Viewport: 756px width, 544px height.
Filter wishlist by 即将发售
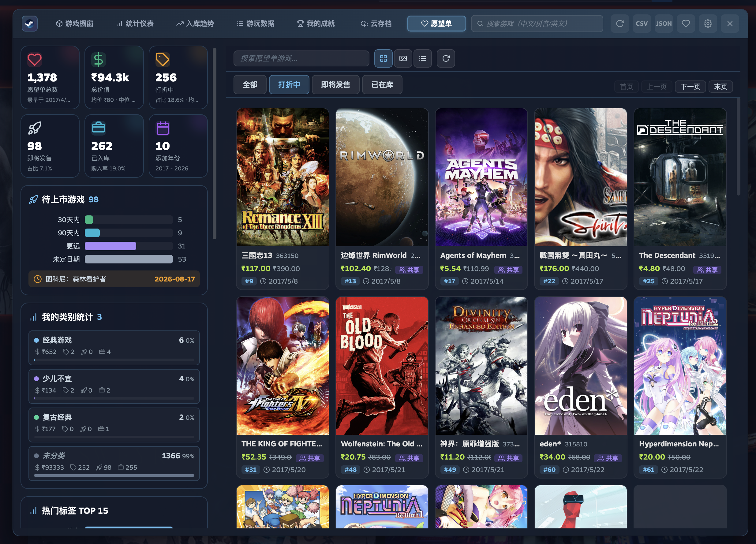[x=336, y=85]
